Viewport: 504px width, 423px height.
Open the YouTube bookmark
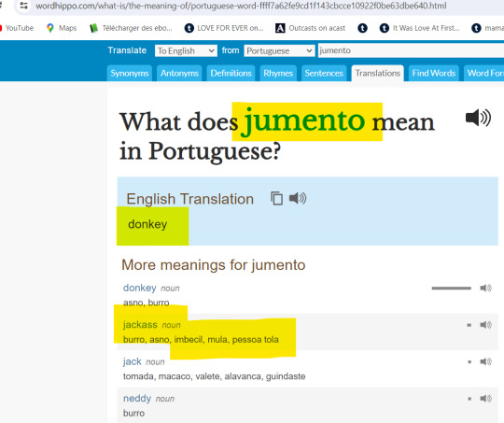coord(17,28)
